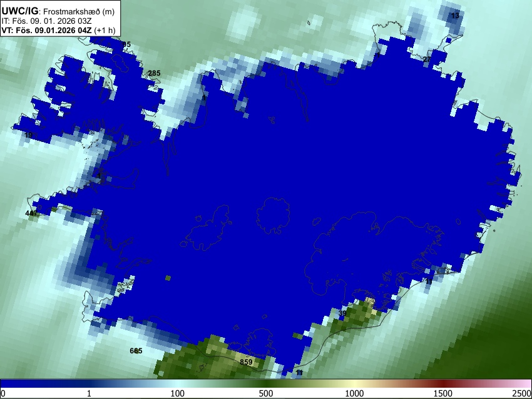532x399 pixels.
Task: Click the "11" value on the southeast coast
Action: tap(429, 281)
